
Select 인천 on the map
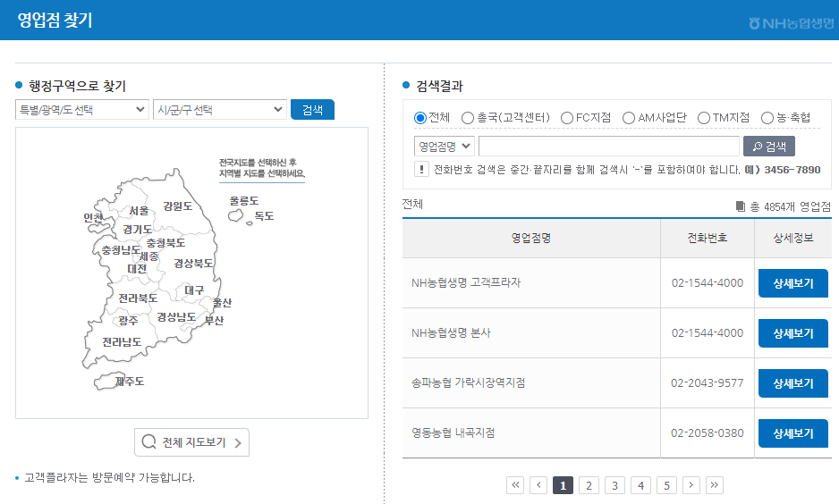[x=93, y=217]
